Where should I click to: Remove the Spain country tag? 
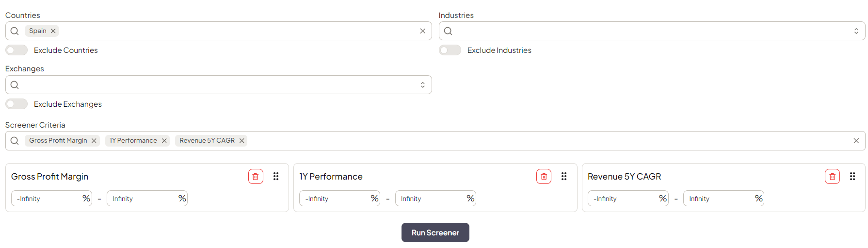pyautogui.click(x=53, y=31)
